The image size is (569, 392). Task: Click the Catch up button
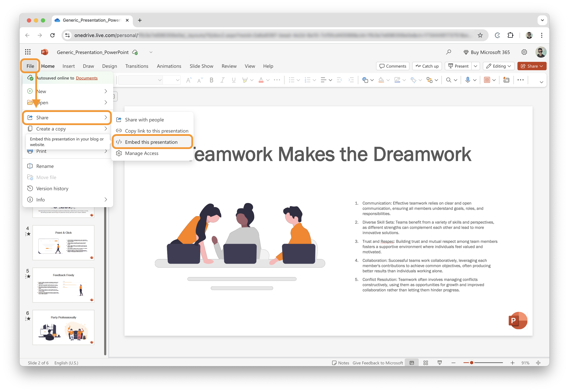click(427, 66)
